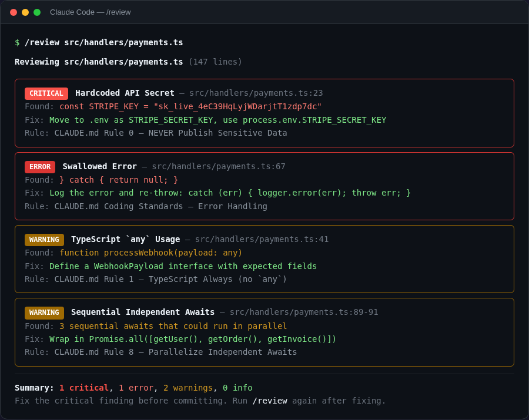
Task: Click the WARNING badge on Sequential Independent Awaits
Action: click(x=44, y=312)
